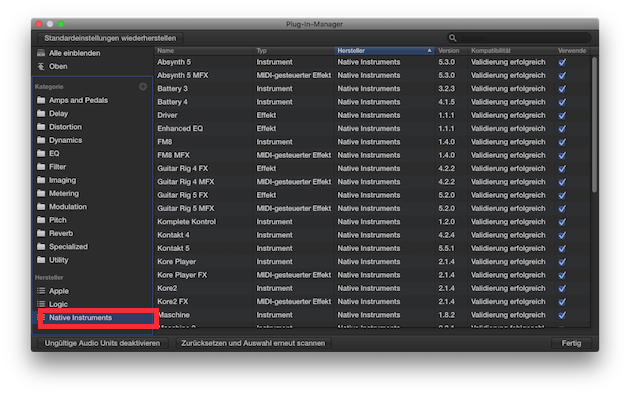The image size is (630, 396).
Task: Click Zurücksetzen und Auswahl erneut scannen
Action: [253, 343]
